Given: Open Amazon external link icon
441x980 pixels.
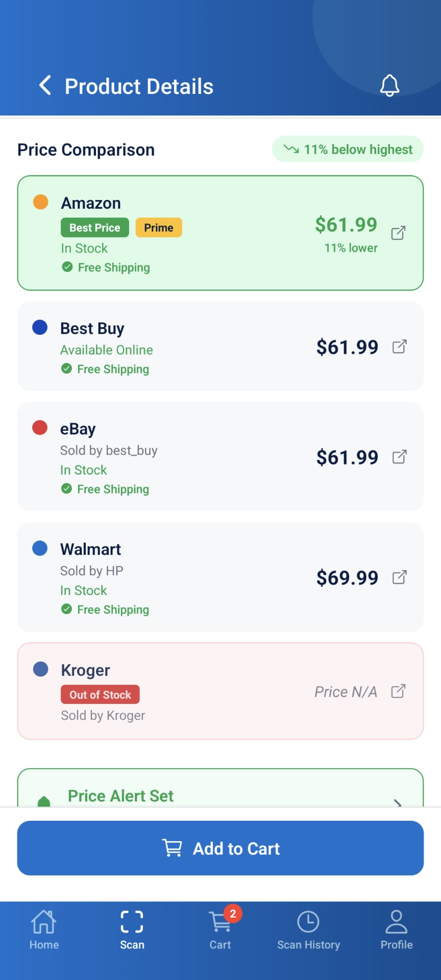Looking at the screenshot, I should tap(398, 233).
